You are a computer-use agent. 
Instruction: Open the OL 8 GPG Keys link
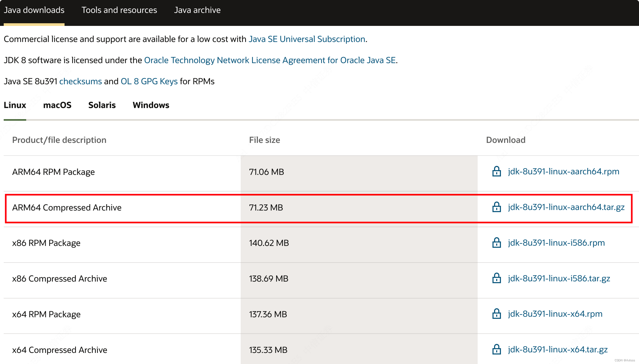coord(149,81)
